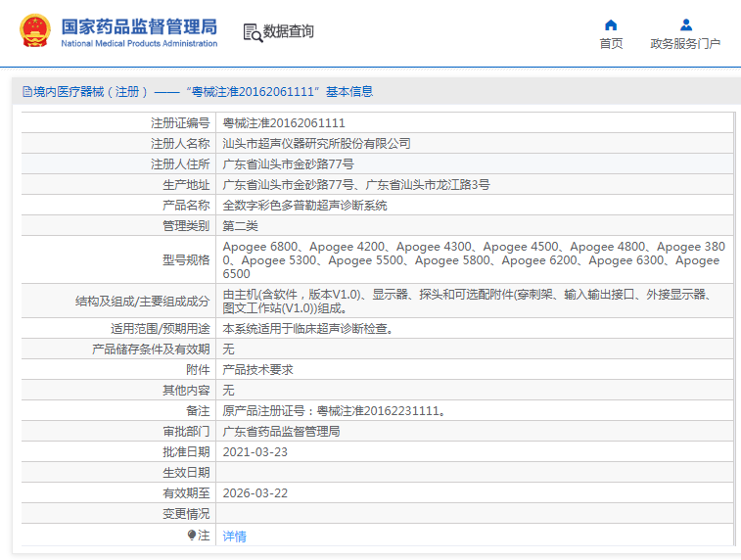Click the registrant name 汕头市超声仪器研究所 cell

click(317, 144)
